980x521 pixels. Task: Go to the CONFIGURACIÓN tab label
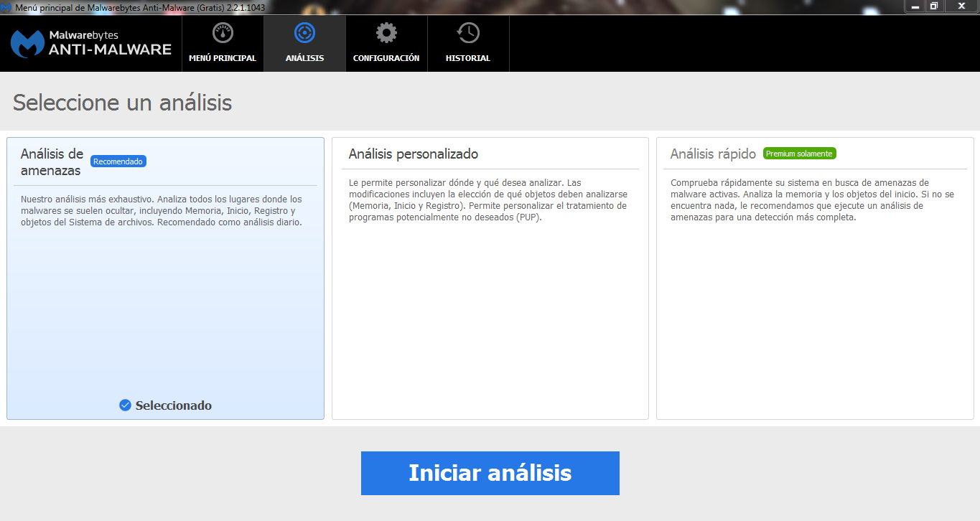[386, 58]
